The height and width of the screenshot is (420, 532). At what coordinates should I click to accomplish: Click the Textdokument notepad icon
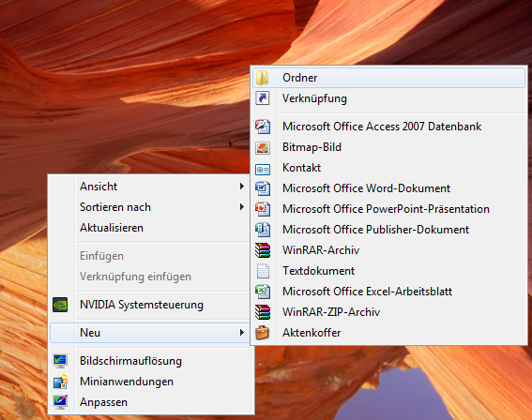263,271
